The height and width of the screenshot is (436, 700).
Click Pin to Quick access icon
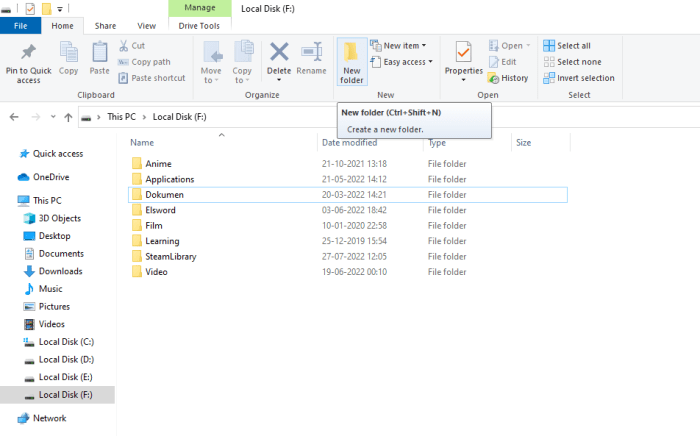29,52
